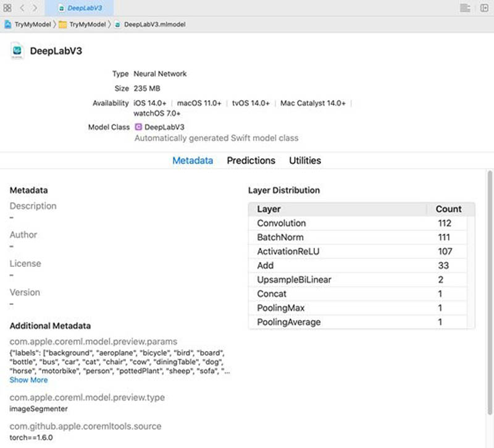Switch to the Metadata tab
The height and width of the screenshot is (448, 494).
tap(193, 161)
